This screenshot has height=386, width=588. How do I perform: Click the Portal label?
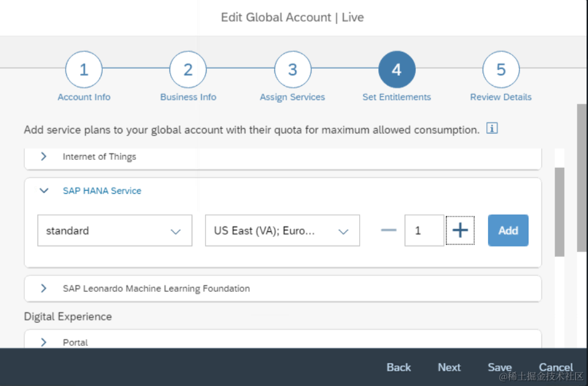(x=75, y=343)
